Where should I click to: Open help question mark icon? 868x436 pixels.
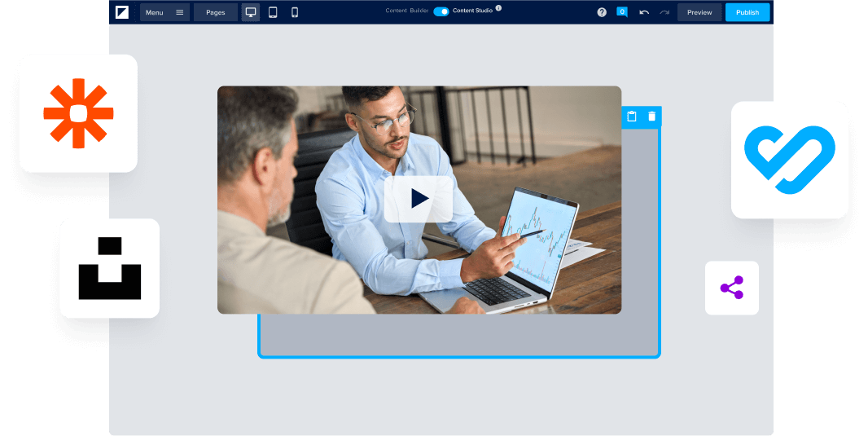coord(602,12)
